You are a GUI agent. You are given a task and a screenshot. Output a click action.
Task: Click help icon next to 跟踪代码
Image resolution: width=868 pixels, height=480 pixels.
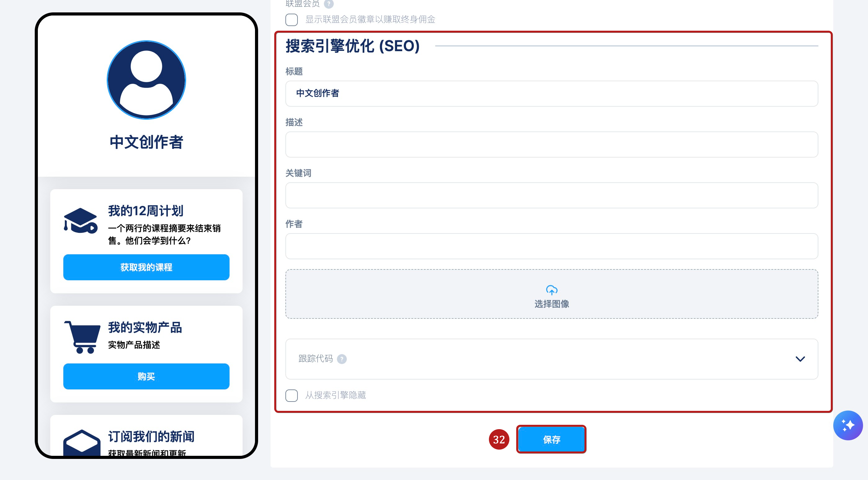342,359
